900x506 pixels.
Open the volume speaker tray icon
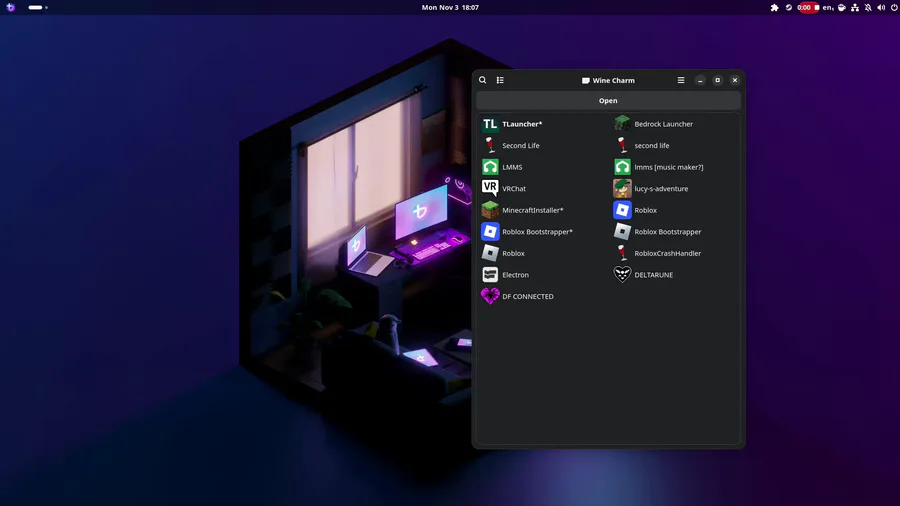click(881, 7)
